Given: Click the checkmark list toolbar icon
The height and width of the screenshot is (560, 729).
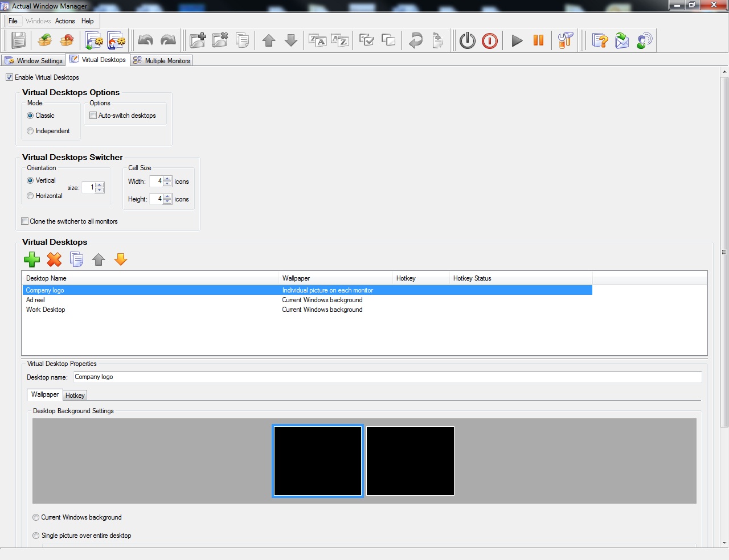Looking at the screenshot, I should pyautogui.click(x=367, y=40).
